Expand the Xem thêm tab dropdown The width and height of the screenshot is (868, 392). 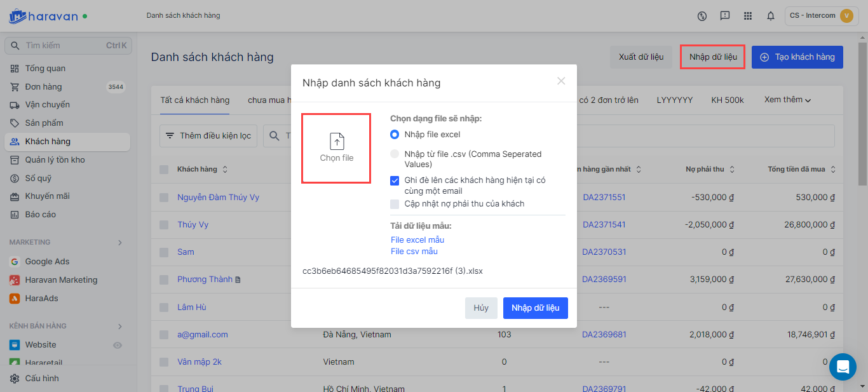788,100
